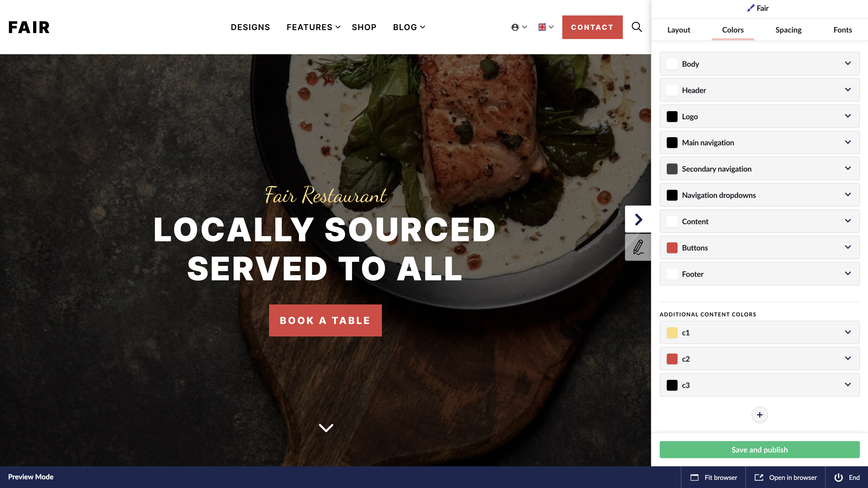Click the scroll-down chevron on hero image

click(326, 428)
